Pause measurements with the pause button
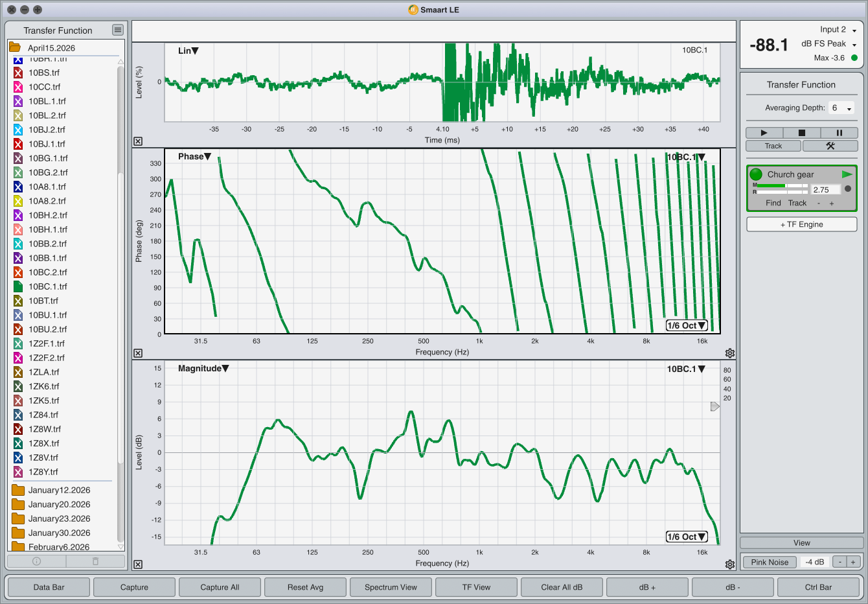Image resolution: width=868 pixels, height=604 pixels. tap(839, 133)
